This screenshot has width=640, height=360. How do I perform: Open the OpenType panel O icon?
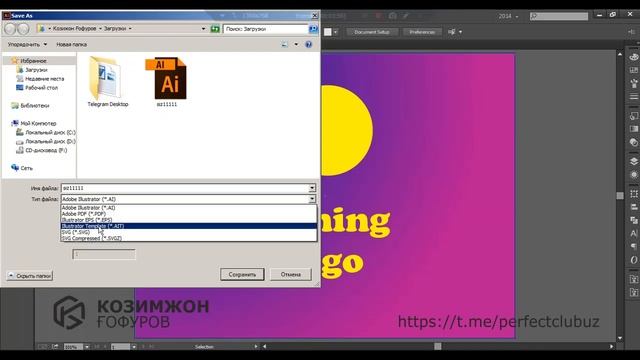click(633, 260)
